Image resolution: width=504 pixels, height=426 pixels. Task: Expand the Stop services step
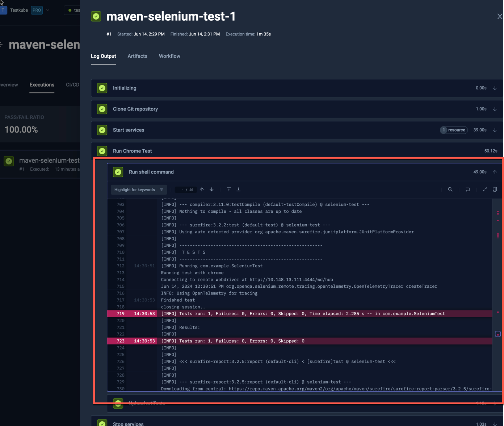(x=495, y=423)
